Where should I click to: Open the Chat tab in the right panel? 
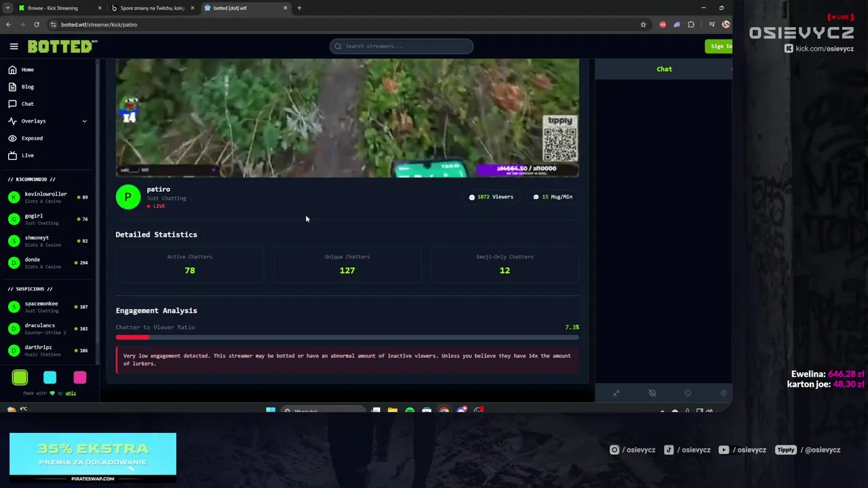pos(664,69)
